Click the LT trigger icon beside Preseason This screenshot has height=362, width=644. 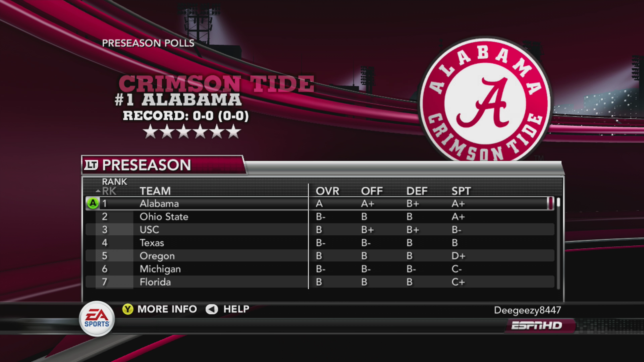91,165
